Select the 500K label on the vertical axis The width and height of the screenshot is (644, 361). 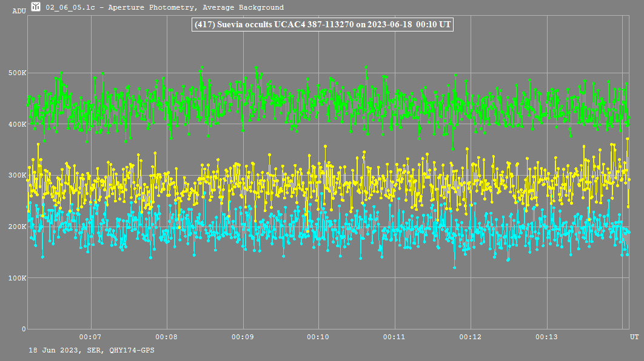coord(16,73)
